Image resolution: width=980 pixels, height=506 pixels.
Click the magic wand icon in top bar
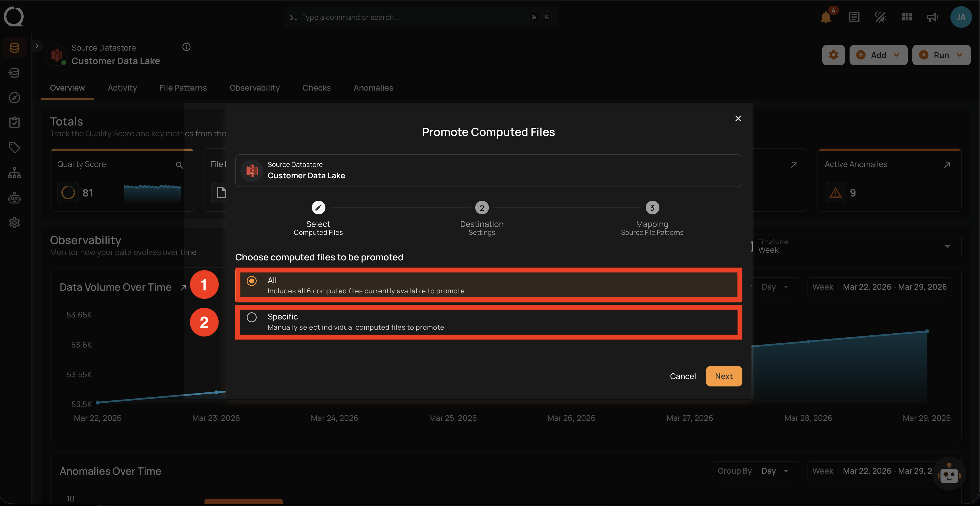click(x=880, y=17)
